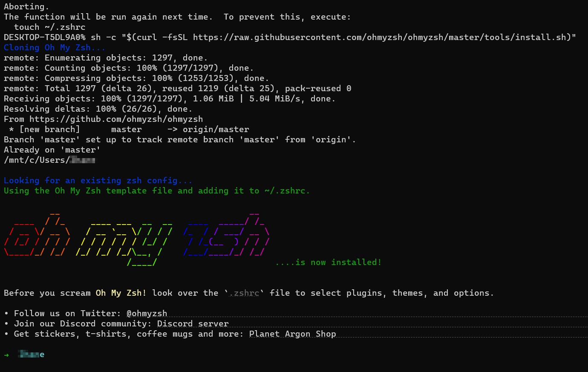Click the 'remote: Compressing objects' line
The width and height of the screenshot is (588, 372).
pos(136,78)
